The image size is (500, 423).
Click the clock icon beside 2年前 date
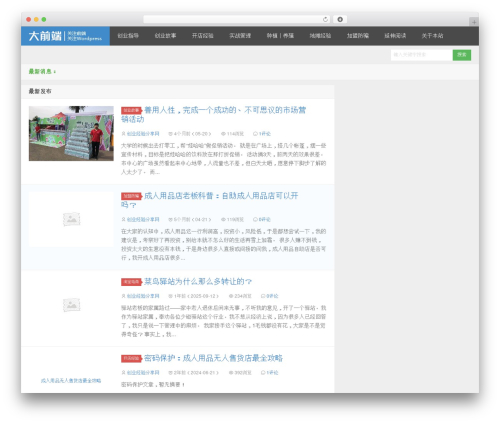click(x=170, y=373)
